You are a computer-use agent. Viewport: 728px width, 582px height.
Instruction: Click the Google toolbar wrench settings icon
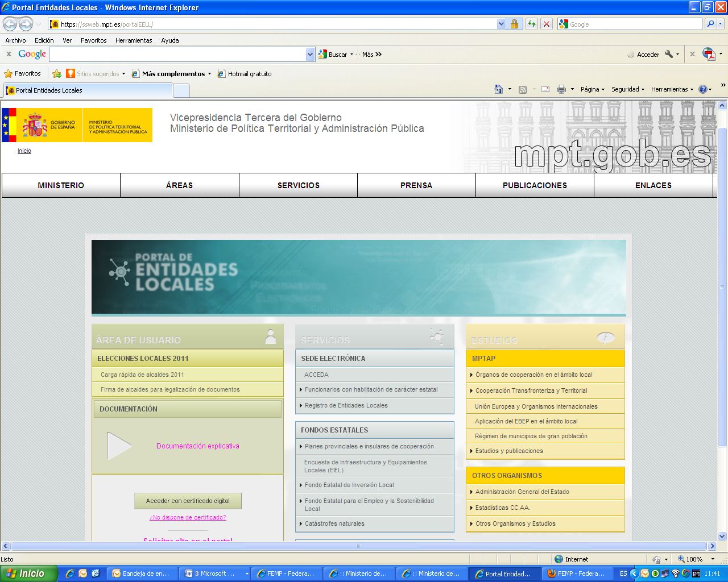point(669,54)
